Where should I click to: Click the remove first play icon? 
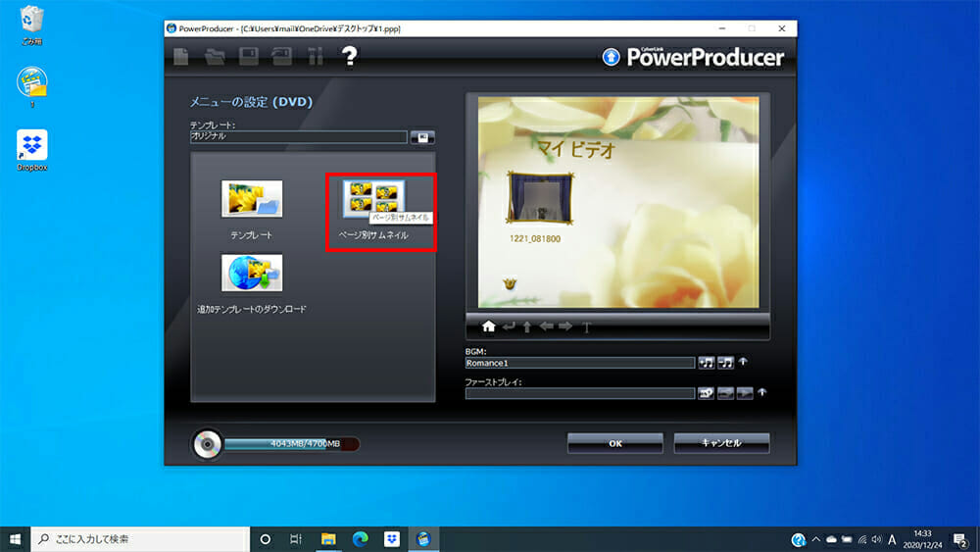725,393
